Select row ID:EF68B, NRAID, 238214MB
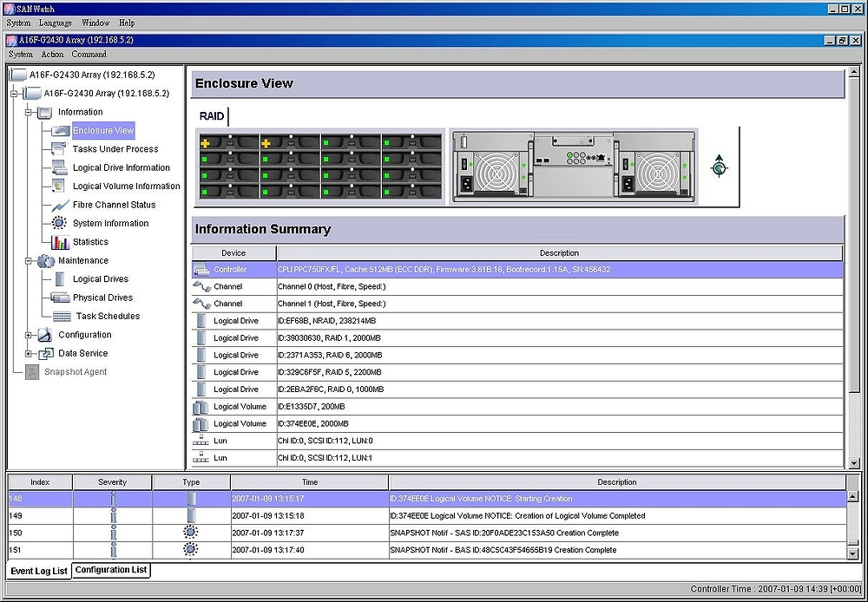Image resolution: width=868 pixels, height=602 pixels. 517,321
